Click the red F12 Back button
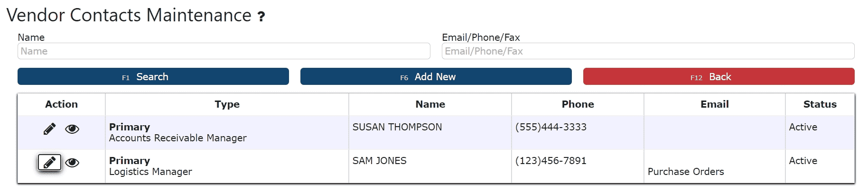Image resolution: width=868 pixels, height=193 pixels. tap(719, 76)
